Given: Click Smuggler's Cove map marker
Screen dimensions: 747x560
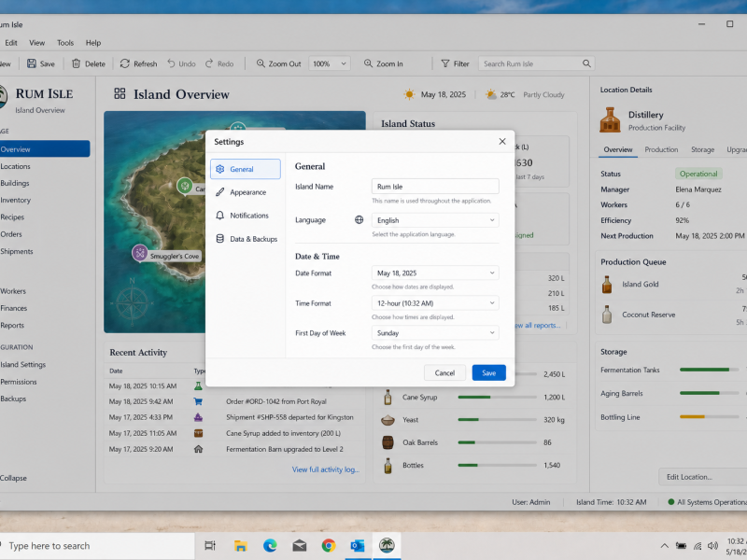Looking at the screenshot, I should [x=139, y=253].
